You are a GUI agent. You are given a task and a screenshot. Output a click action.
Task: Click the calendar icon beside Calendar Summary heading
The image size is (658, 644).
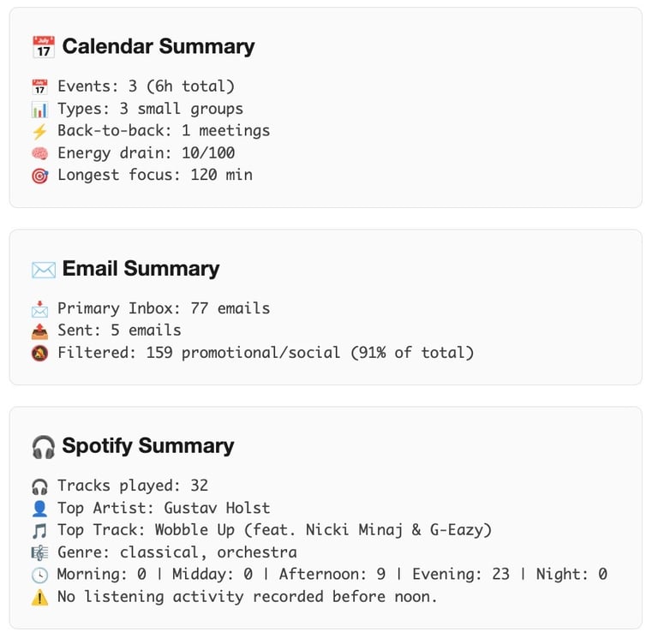coord(43,46)
